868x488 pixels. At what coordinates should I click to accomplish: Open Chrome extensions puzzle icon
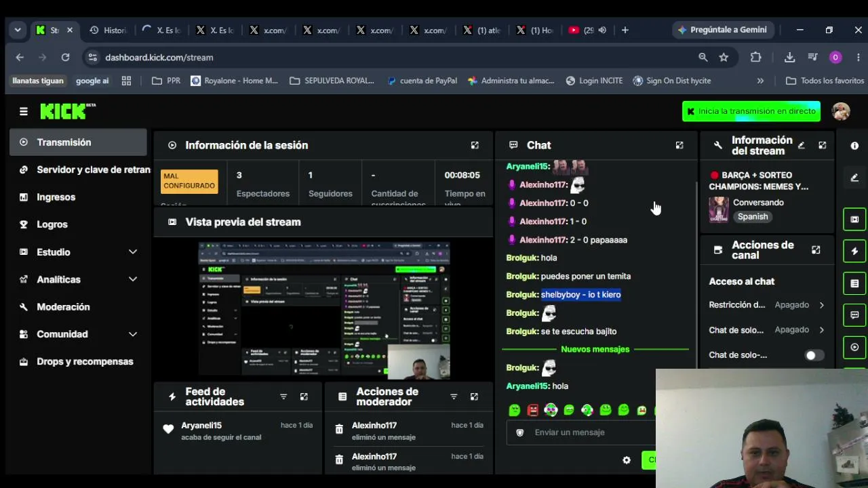(x=756, y=58)
